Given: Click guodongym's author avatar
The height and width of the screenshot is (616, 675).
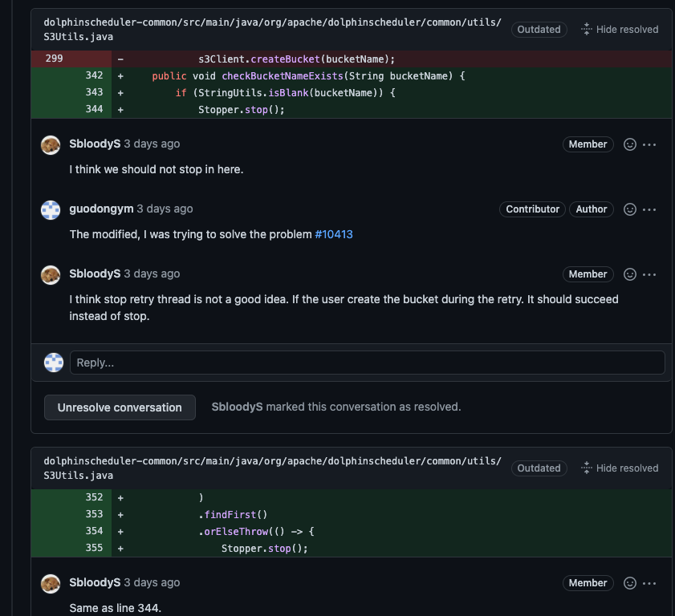Looking at the screenshot, I should click(x=50, y=210).
